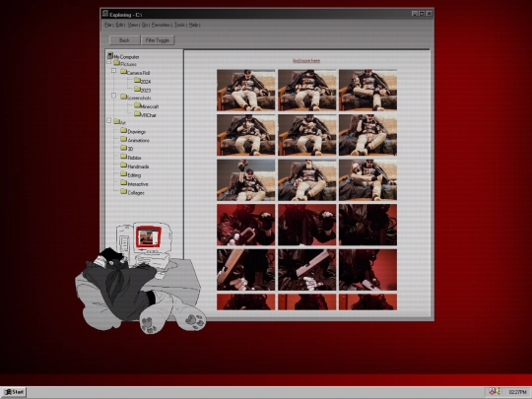This screenshot has width=532, height=399.
Task: Open the top-left sofa photo thumbnail
Action: click(x=246, y=91)
